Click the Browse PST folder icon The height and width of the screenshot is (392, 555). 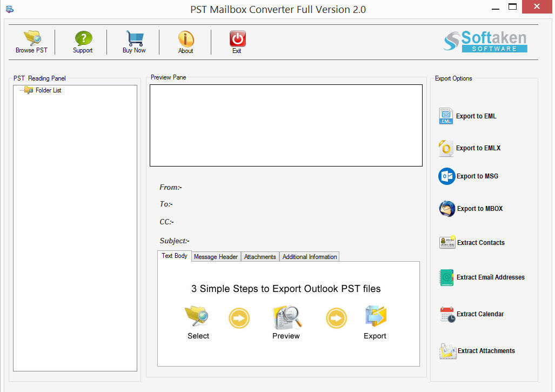pyautogui.click(x=32, y=38)
